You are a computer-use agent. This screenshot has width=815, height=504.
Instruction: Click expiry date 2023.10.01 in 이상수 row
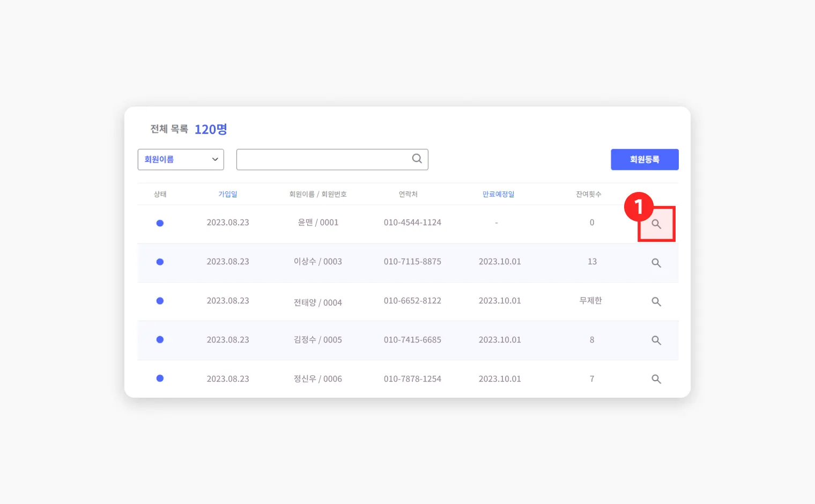click(500, 262)
